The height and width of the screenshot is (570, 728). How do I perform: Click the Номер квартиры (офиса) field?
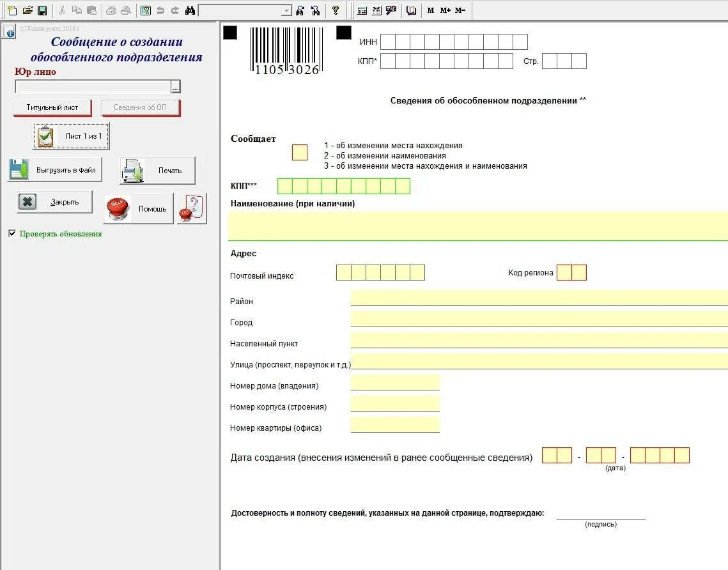[x=395, y=425]
